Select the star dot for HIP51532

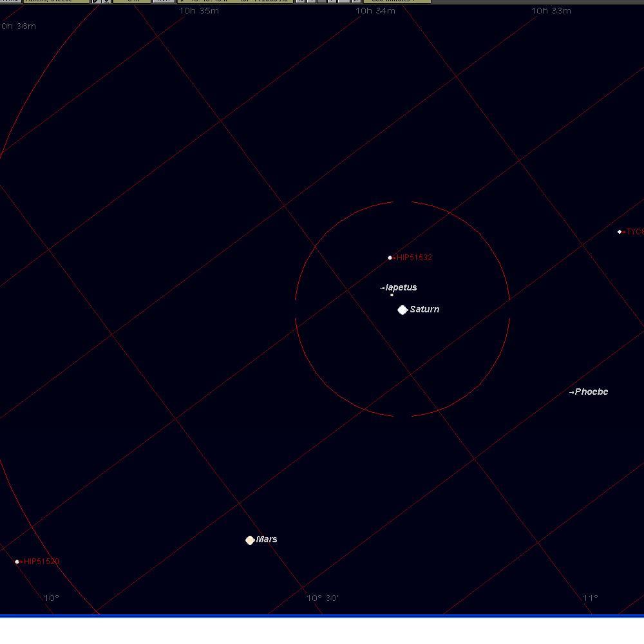pyautogui.click(x=390, y=258)
